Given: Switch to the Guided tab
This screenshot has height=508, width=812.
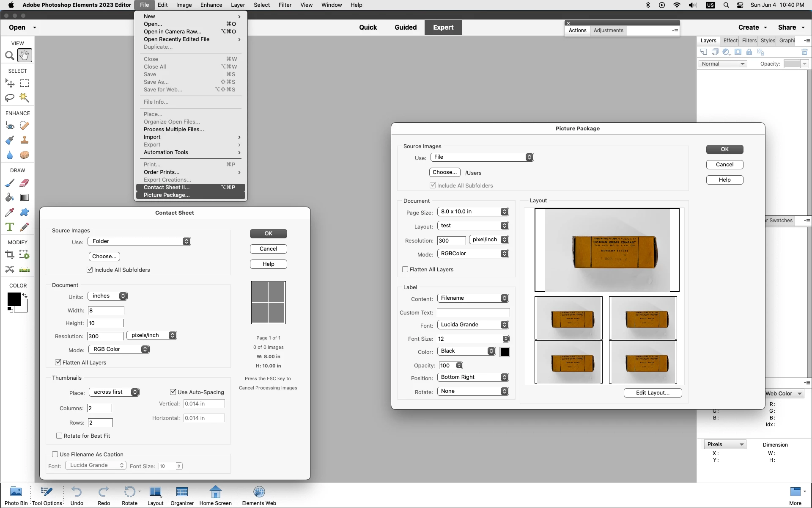Looking at the screenshot, I should coord(406,28).
